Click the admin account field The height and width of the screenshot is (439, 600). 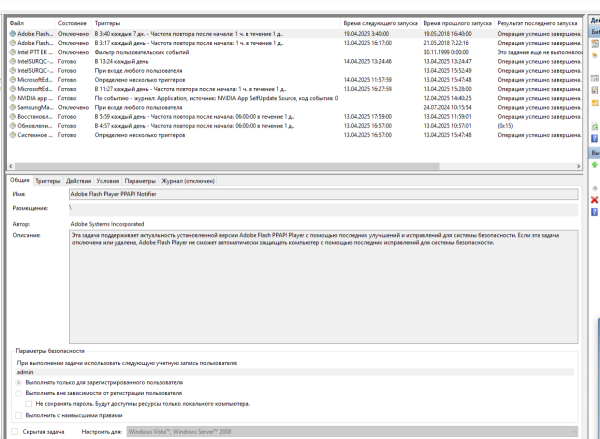(295, 372)
